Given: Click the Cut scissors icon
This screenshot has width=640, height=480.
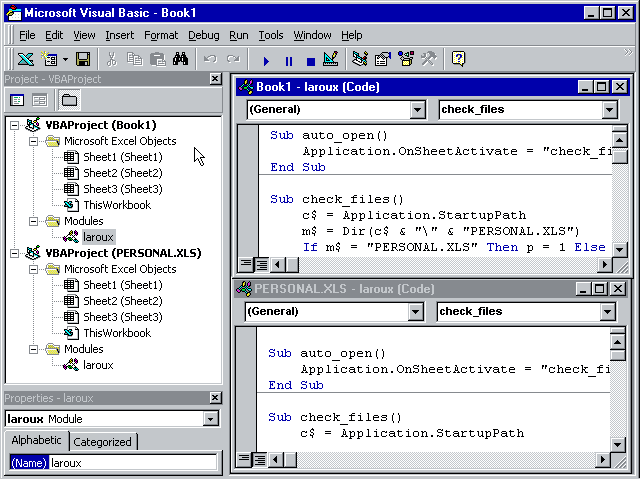Looking at the screenshot, I should pyautogui.click(x=111, y=59).
